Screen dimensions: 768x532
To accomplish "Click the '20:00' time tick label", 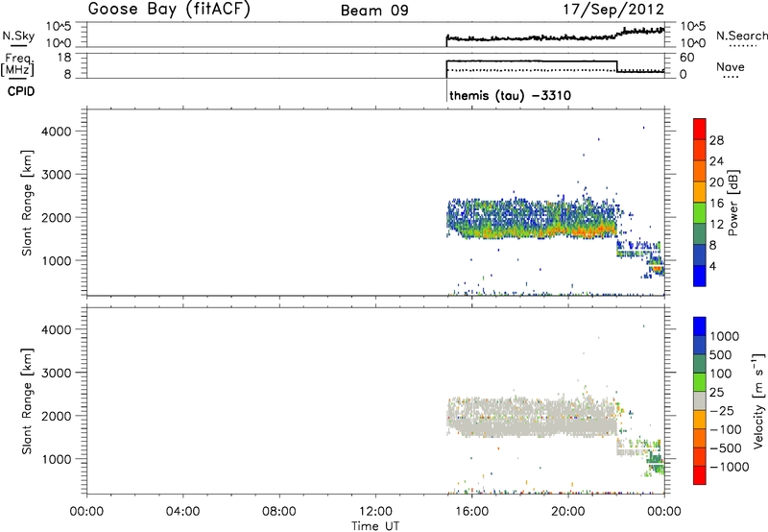I will (x=568, y=512).
